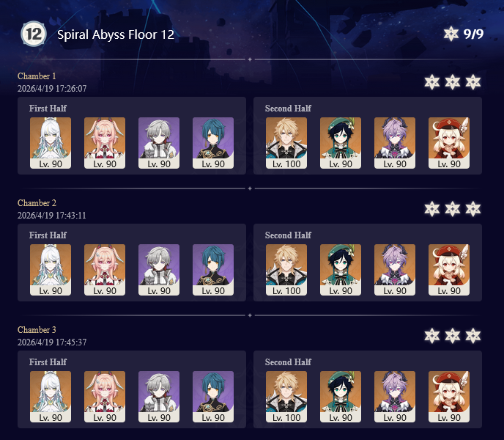Click the first star of Chamber 1 rating
504x440 pixels.
click(x=432, y=82)
